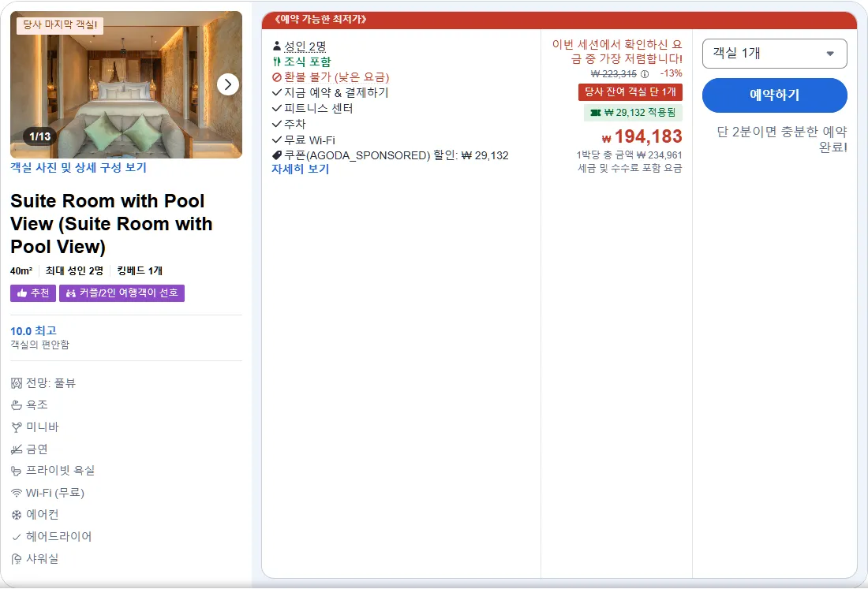Screen dimensions: 868x589
Task: Click the no-smoking (금연) icon
Action: tap(17, 449)
